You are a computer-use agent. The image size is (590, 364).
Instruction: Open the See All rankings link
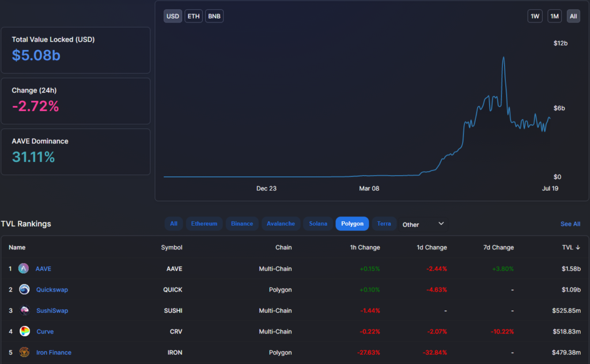tap(570, 223)
